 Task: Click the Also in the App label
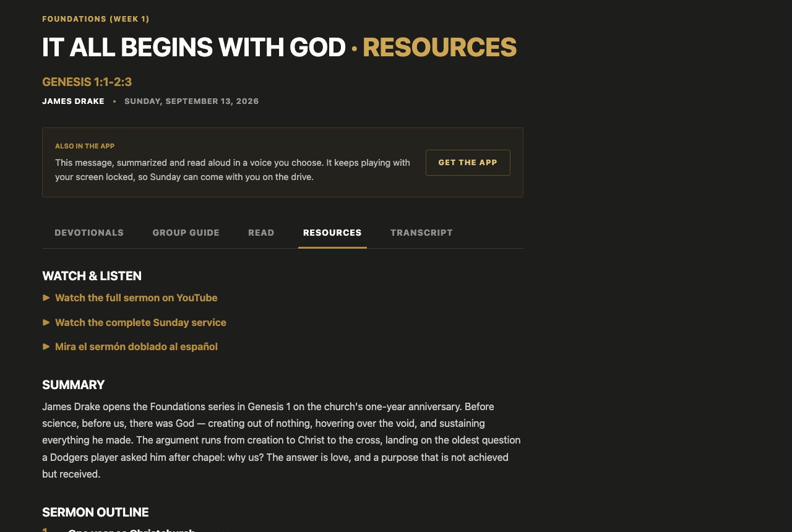(85, 146)
